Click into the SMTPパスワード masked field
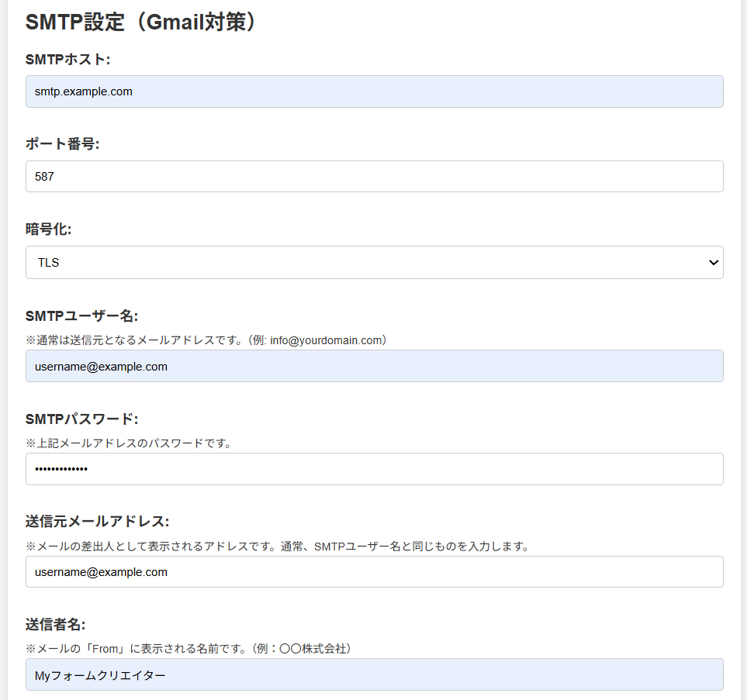Image resolution: width=747 pixels, height=700 pixels. 374,469
